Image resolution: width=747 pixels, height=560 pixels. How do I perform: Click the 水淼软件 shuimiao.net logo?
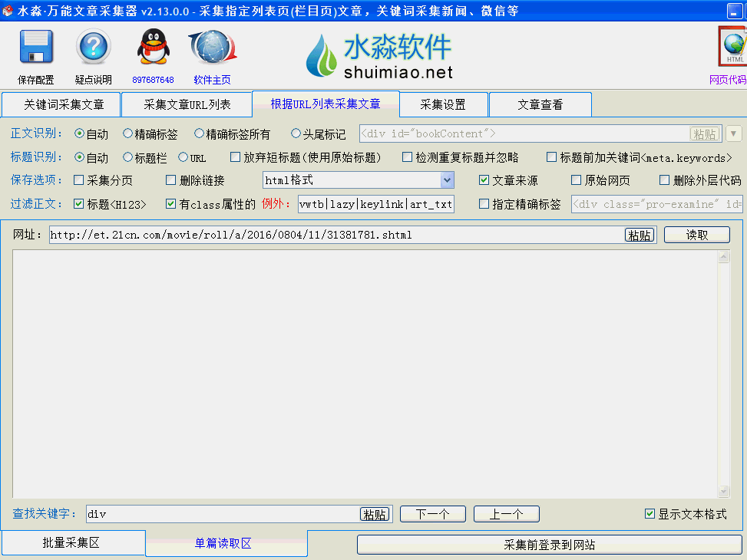click(x=379, y=56)
